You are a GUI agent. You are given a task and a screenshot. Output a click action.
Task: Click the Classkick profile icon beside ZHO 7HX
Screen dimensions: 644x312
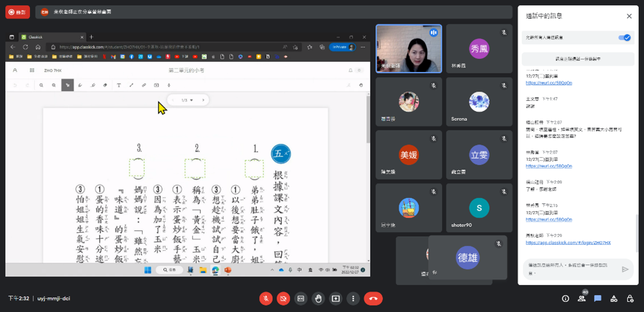click(15, 70)
